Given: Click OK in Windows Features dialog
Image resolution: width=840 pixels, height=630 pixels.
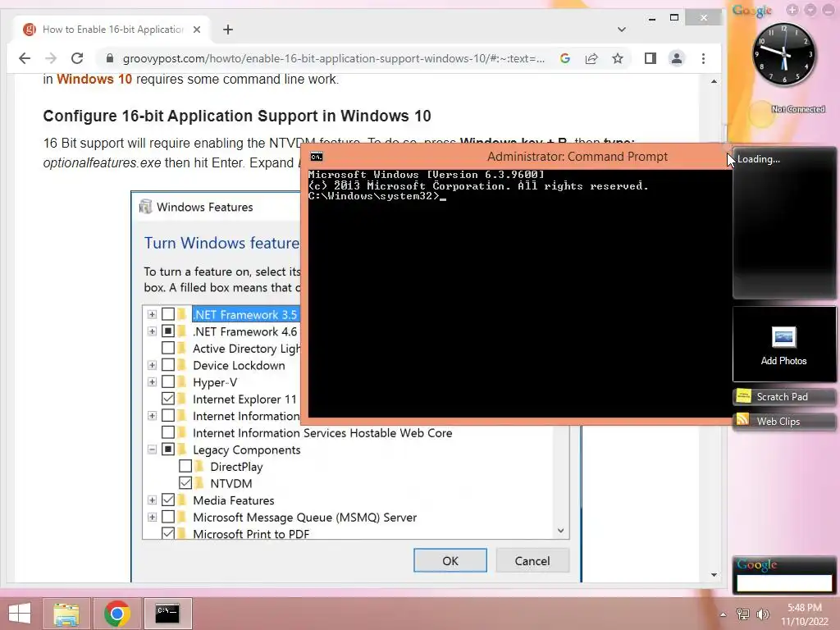Looking at the screenshot, I should tap(450, 560).
